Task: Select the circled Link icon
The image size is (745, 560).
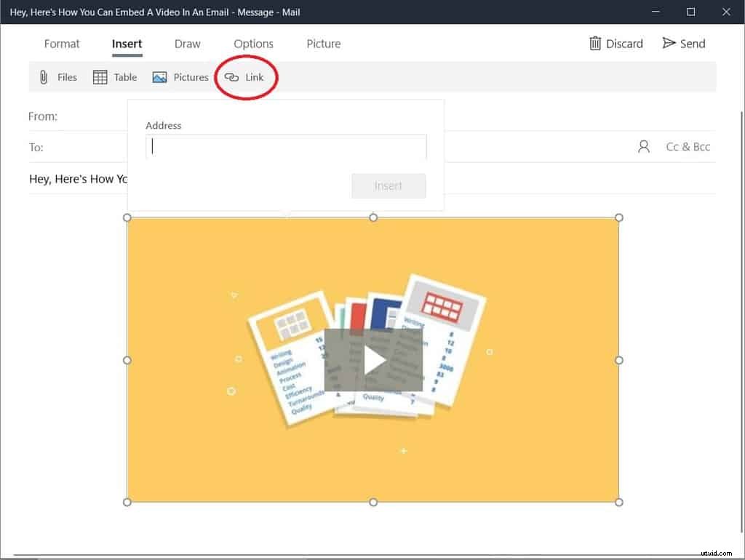Action: 231,76
